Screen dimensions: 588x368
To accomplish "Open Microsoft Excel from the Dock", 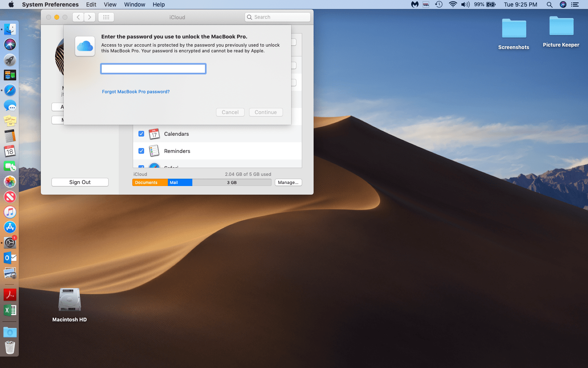I will pyautogui.click(x=10, y=310).
